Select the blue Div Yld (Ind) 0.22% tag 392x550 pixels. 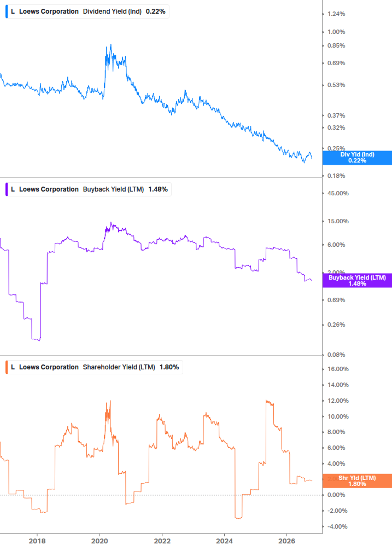tap(357, 158)
